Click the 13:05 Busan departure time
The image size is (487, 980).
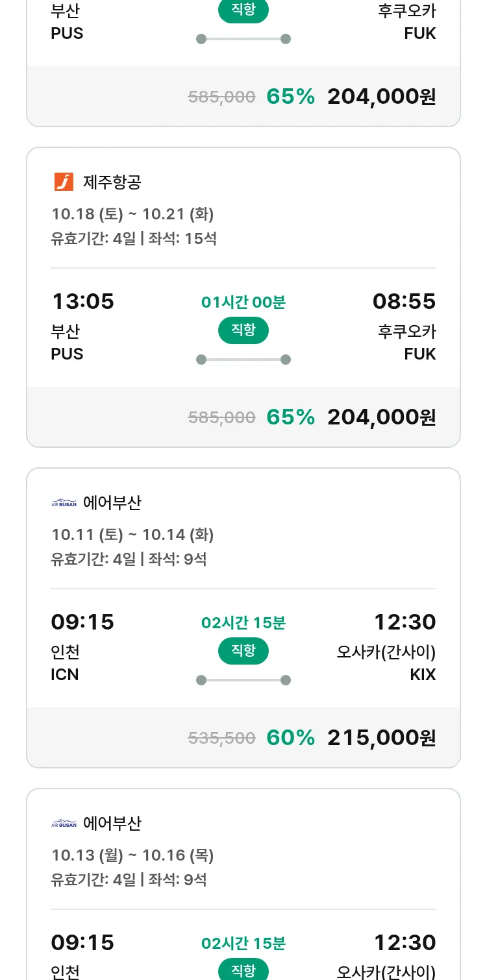[x=82, y=302]
